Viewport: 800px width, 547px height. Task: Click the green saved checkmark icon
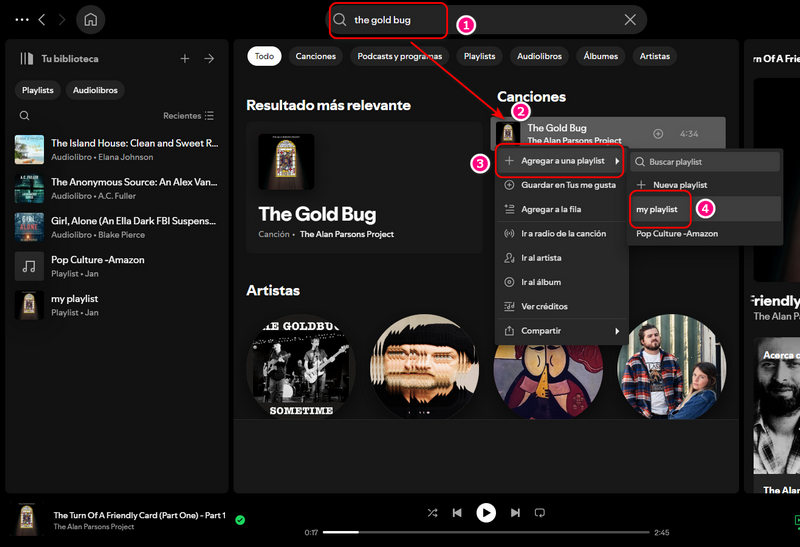click(240, 520)
